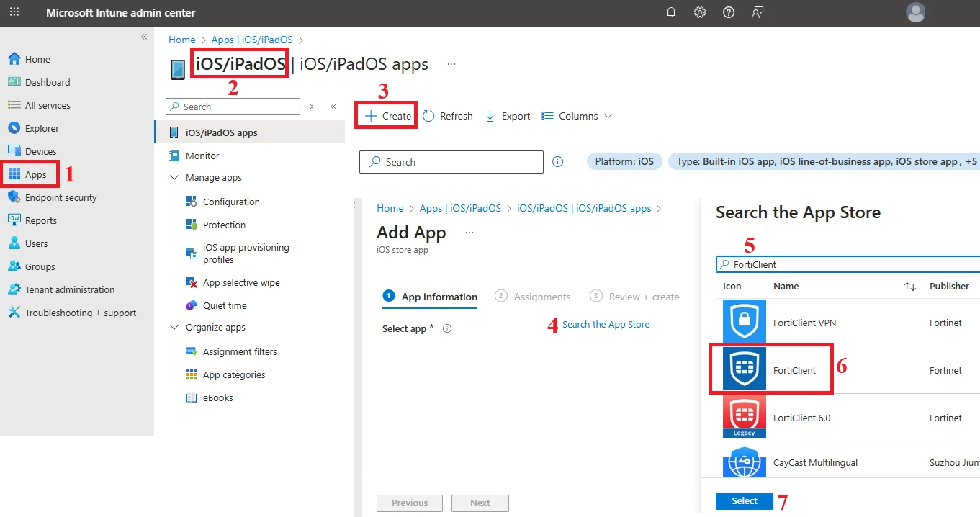Open the settings gear icon
The image size is (980, 517).
[x=700, y=12]
